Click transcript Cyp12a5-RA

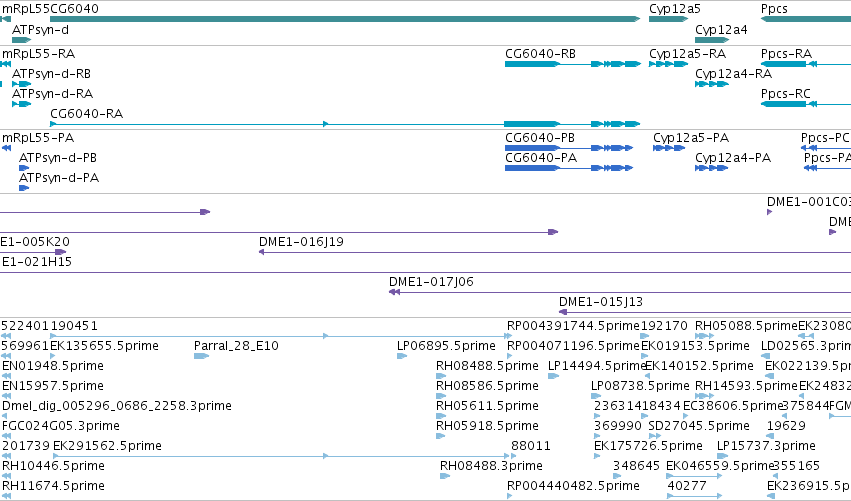(669, 64)
